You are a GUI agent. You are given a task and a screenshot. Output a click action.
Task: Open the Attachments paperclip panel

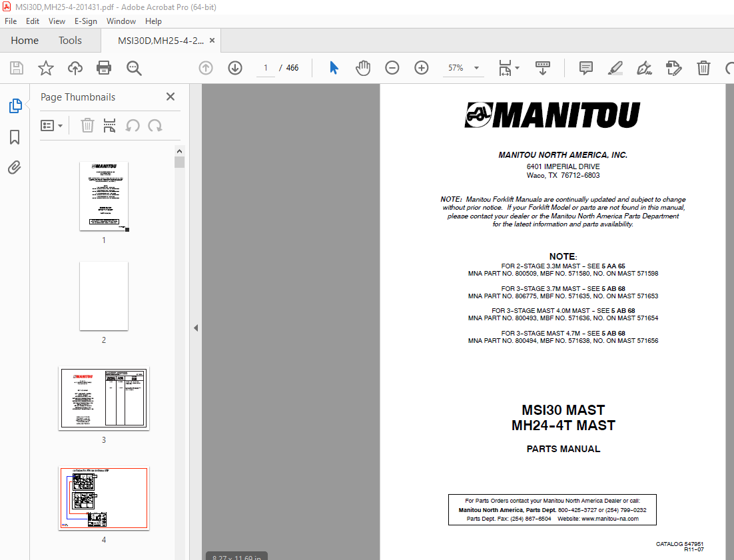tap(15, 168)
